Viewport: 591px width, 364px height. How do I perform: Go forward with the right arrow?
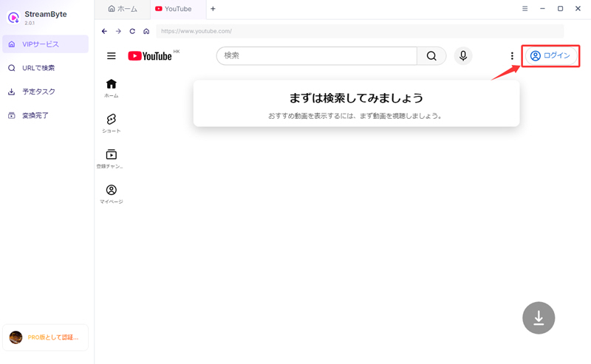pyautogui.click(x=118, y=31)
